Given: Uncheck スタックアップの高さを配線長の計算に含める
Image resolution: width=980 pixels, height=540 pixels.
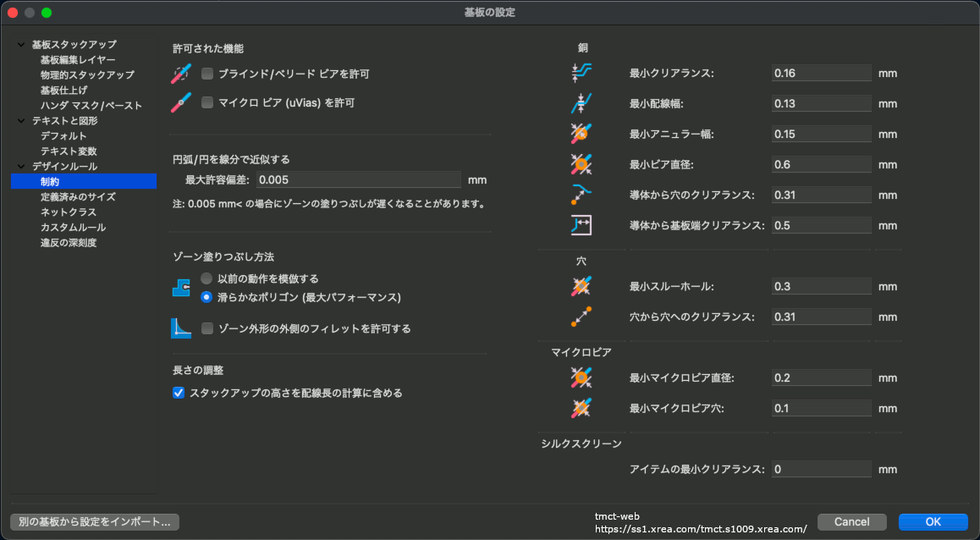Looking at the screenshot, I should pos(179,393).
